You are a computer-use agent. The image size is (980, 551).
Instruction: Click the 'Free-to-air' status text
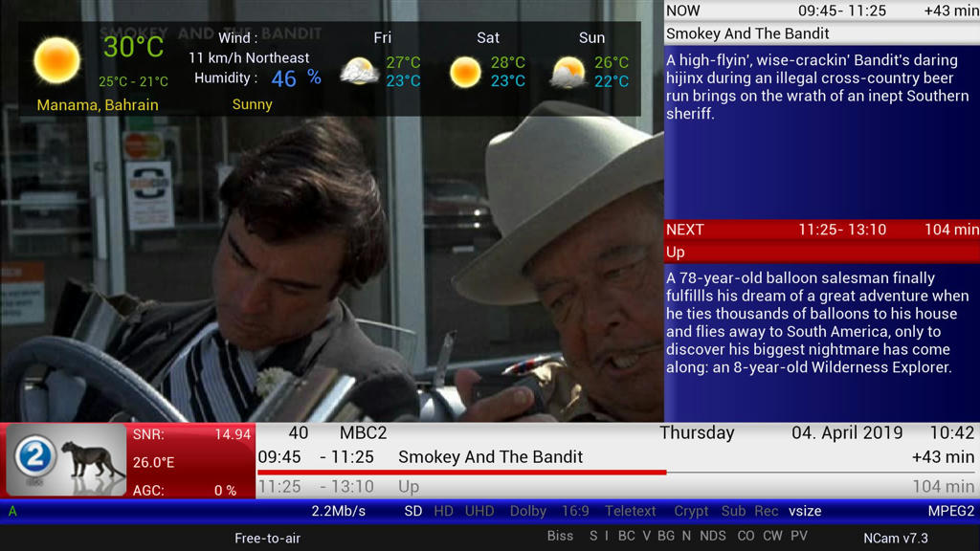[268, 538]
